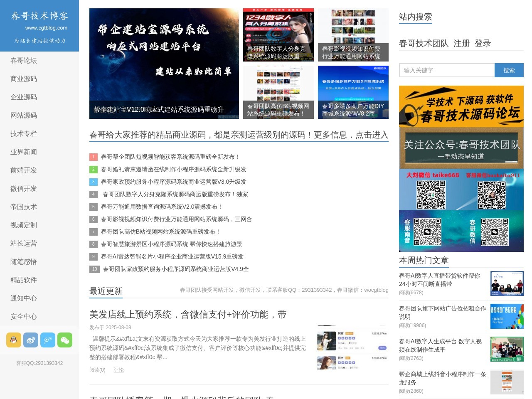
Task: Select 帝国技术 in the left navigation
Action: (23, 207)
